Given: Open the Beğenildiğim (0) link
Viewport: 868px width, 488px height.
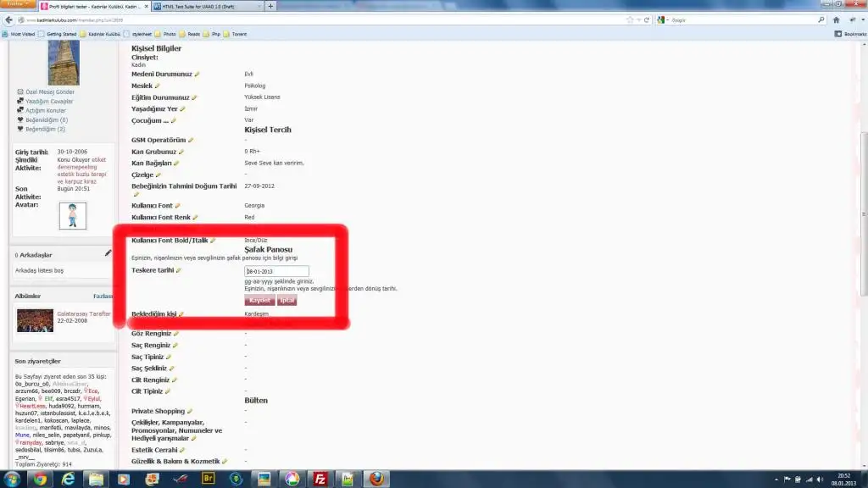Looking at the screenshot, I should [47, 120].
